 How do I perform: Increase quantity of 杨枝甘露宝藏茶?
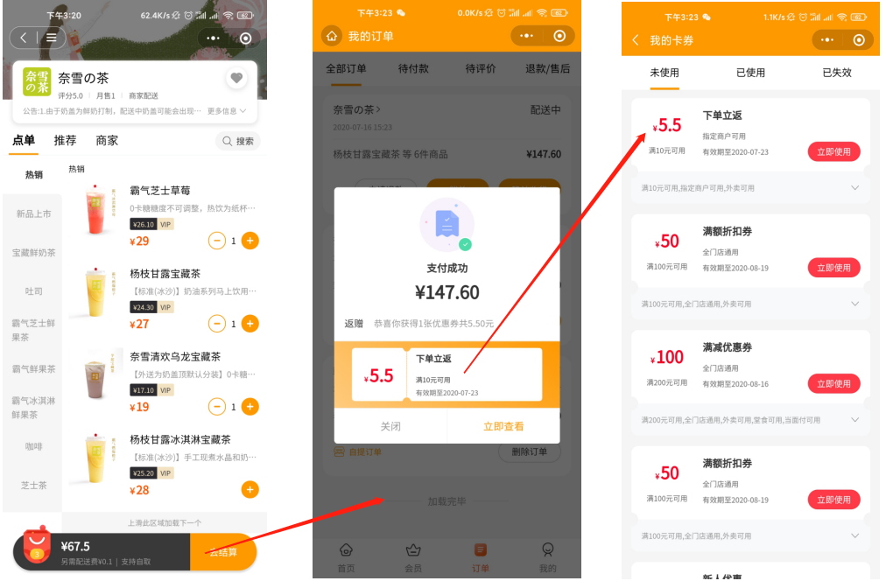point(250,324)
